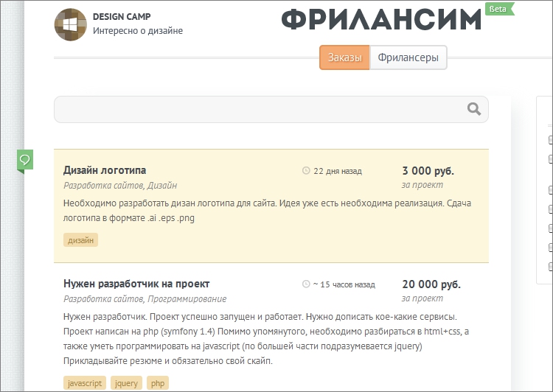Screen dimensions: 553x392
Task: Filter by the javascript tag
Action: [85, 383]
